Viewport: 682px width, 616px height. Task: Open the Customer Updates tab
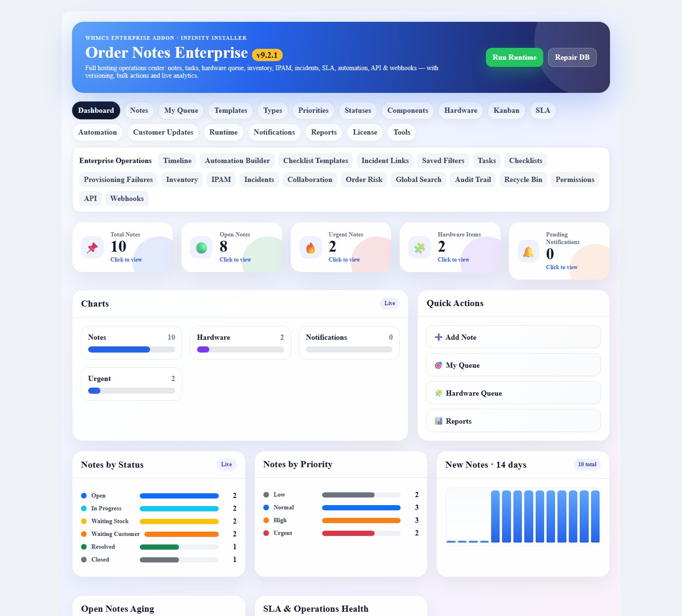click(163, 132)
